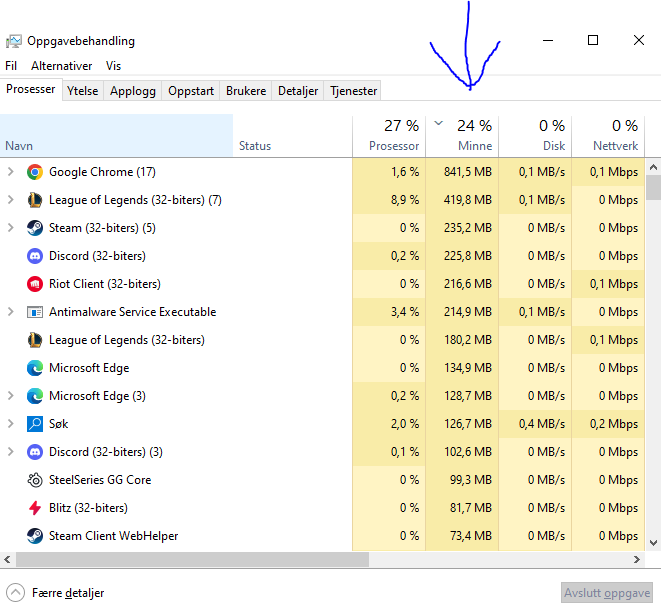Click the 0,4 MB/s disk value

(542, 424)
